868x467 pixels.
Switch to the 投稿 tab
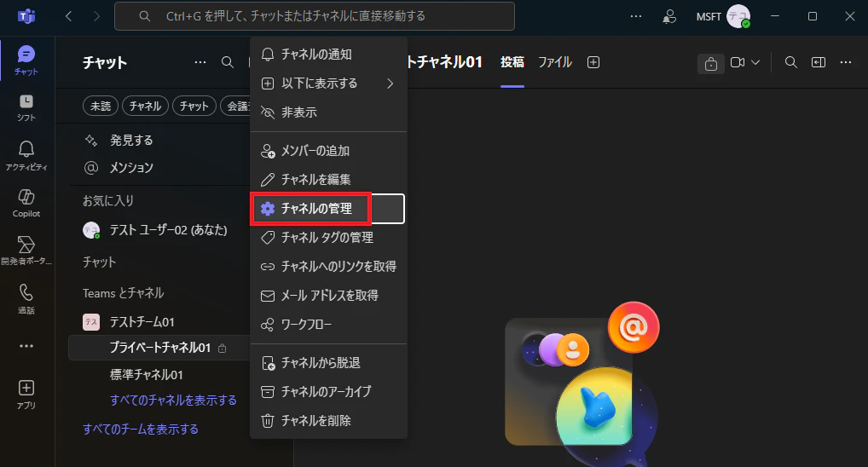click(x=512, y=62)
